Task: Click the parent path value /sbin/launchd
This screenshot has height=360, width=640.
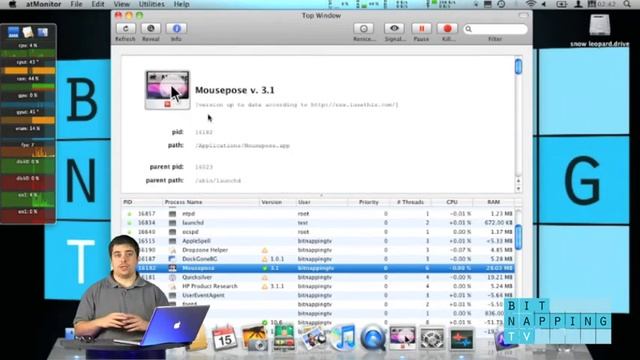Action: point(218,180)
